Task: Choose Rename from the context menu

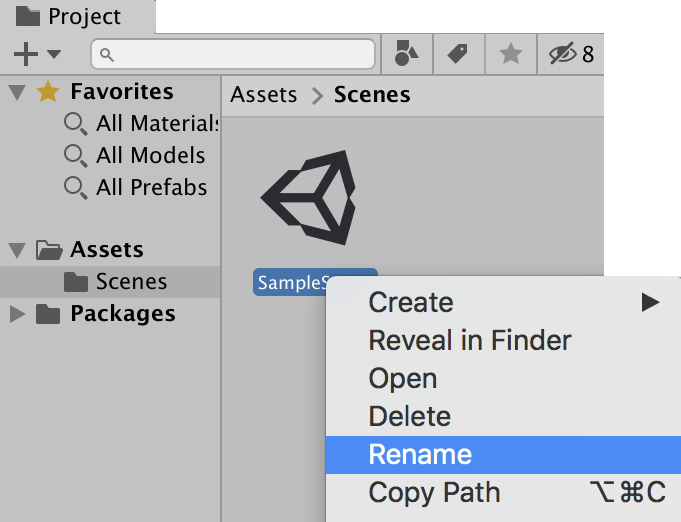Action: click(x=420, y=455)
